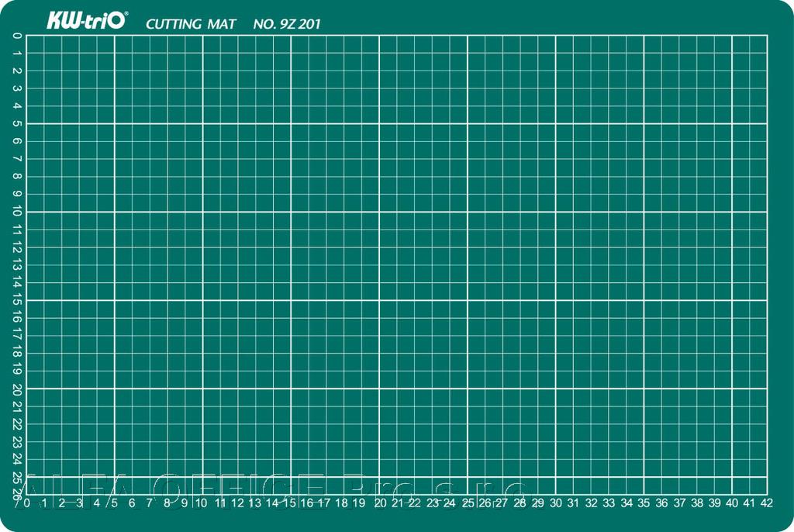Click number 30 on the bottom ruler

pyautogui.click(x=556, y=504)
